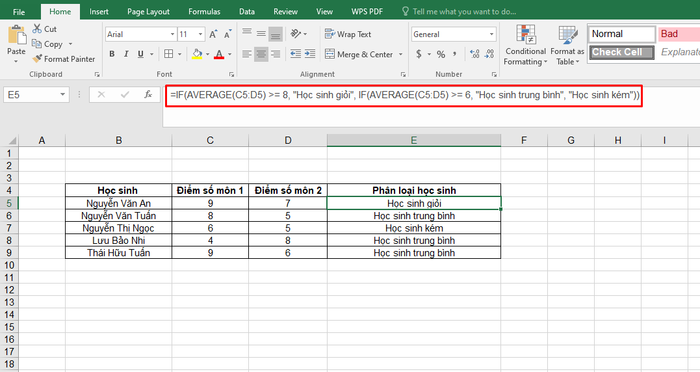Switch to the Data tab
The height and width of the screenshot is (372, 700).
(x=246, y=12)
